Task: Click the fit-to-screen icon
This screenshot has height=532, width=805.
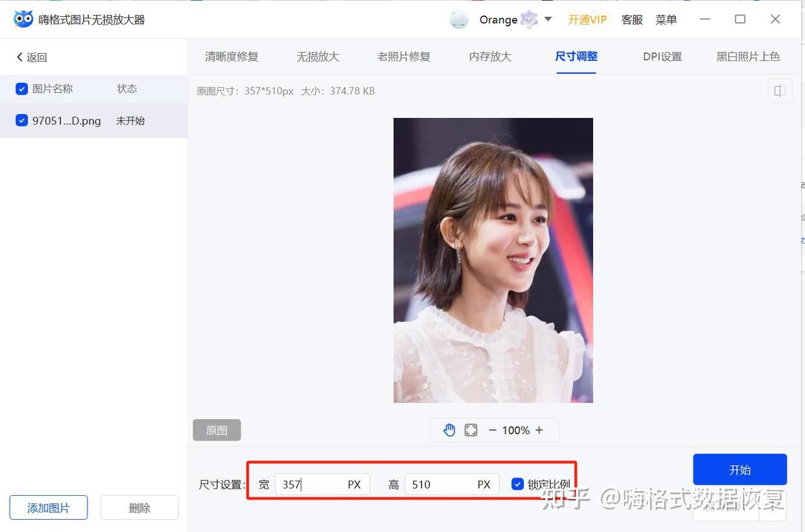Action: [x=471, y=430]
